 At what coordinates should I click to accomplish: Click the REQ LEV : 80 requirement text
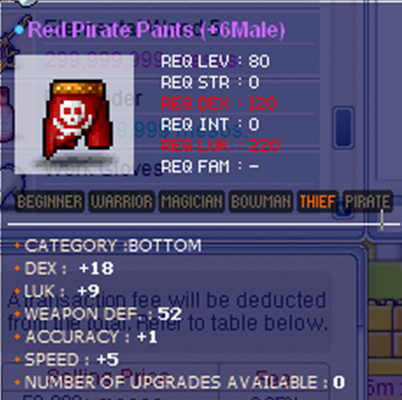coord(215,61)
